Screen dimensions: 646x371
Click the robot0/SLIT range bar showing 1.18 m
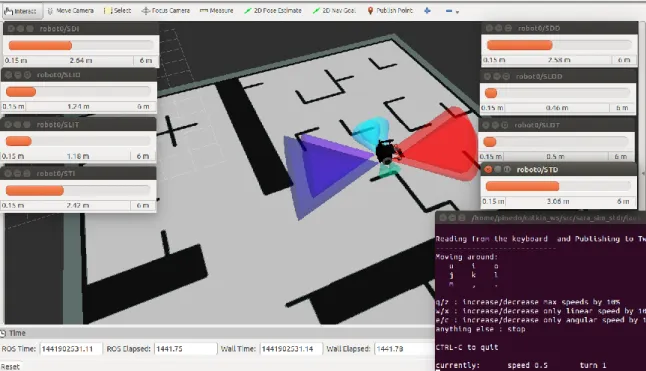(78, 141)
